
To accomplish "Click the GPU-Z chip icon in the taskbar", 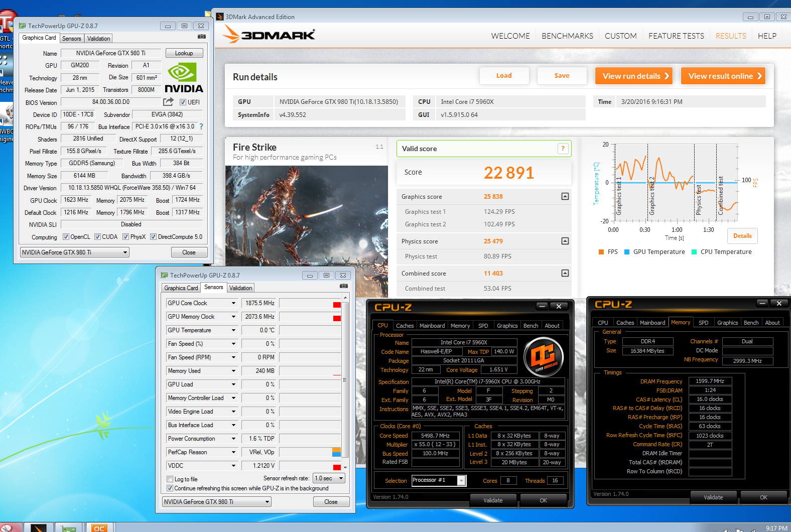I will (68, 528).
